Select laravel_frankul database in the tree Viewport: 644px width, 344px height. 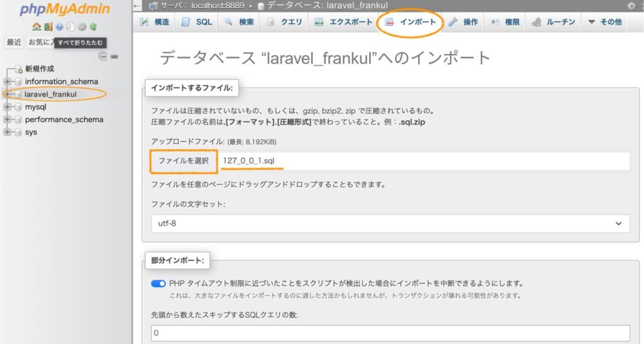50,94
